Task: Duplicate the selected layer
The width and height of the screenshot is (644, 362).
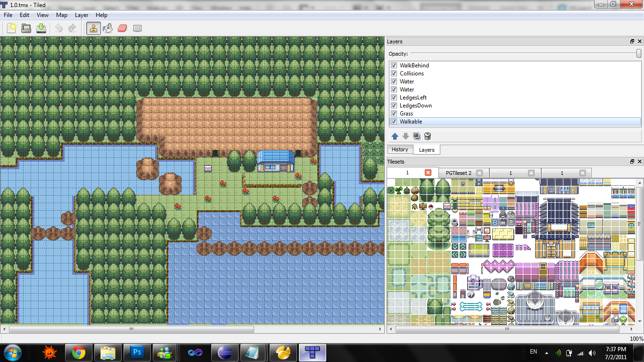Action: 417,136
